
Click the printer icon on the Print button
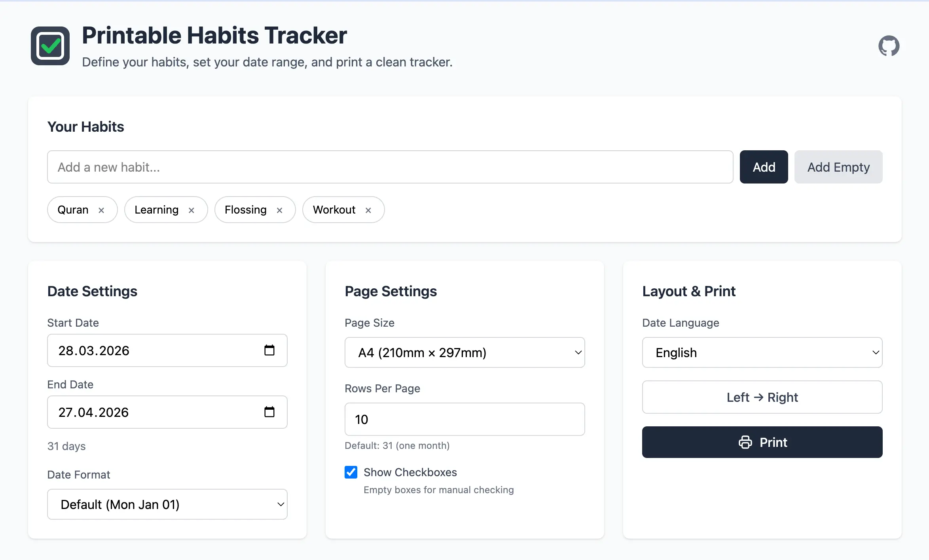coord(745,442)
